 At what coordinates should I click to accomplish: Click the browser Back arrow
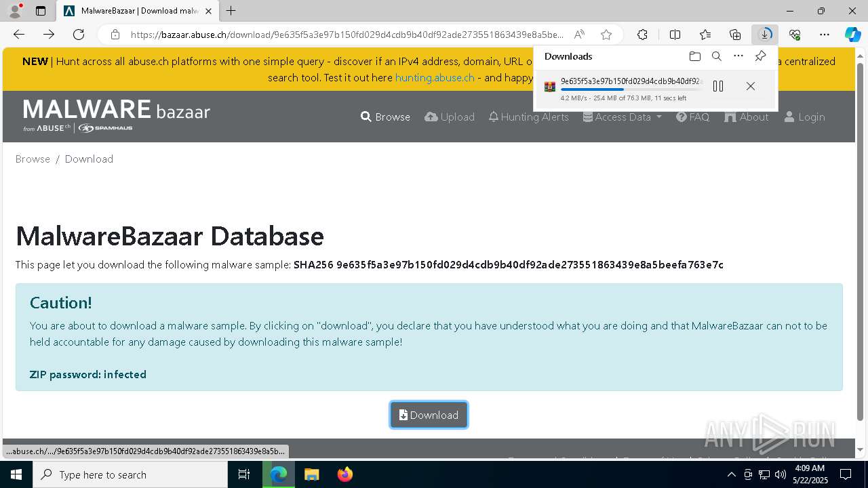(x=19, y=35)
